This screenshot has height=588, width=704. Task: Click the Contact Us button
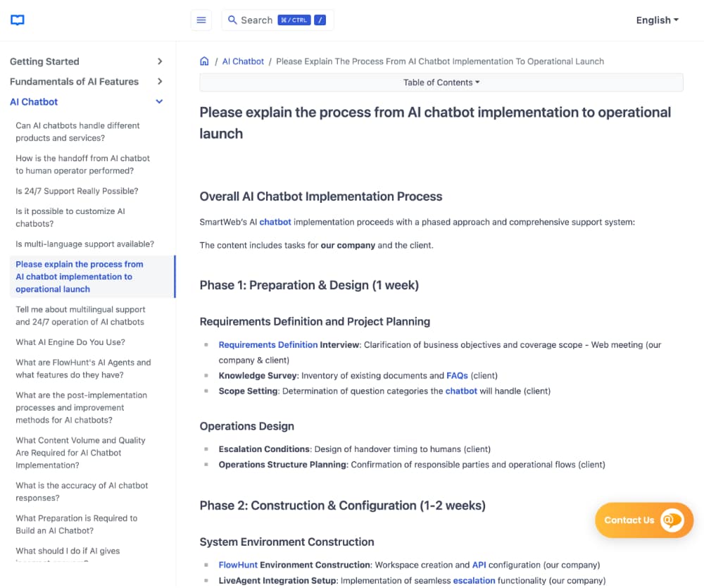tap(629, 520)
